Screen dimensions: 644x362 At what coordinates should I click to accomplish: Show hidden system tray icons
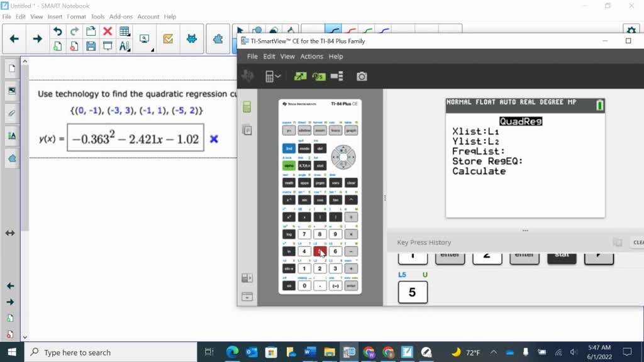[x=494, y=352]
